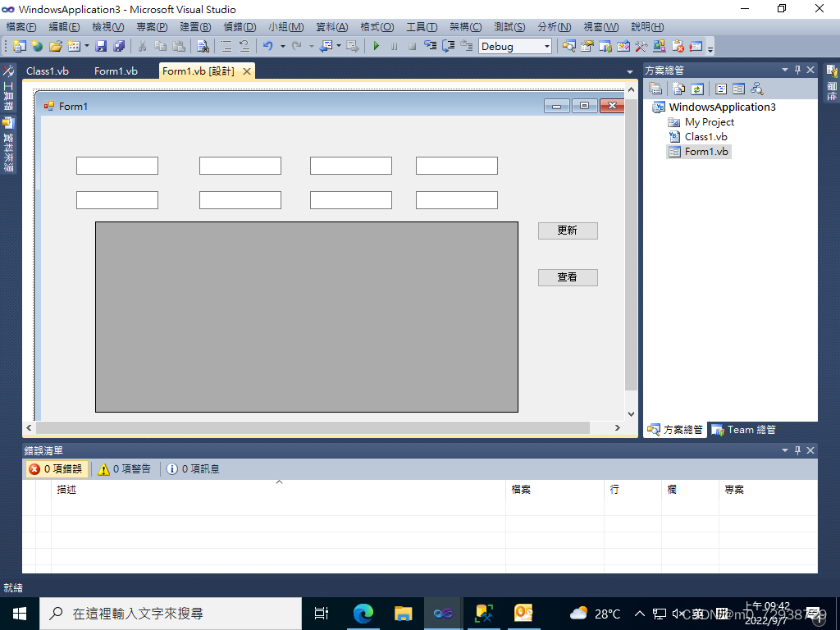Click the Add New Item toolbar icon
Viewport: 840px width, 630px height.
[73, 46]
